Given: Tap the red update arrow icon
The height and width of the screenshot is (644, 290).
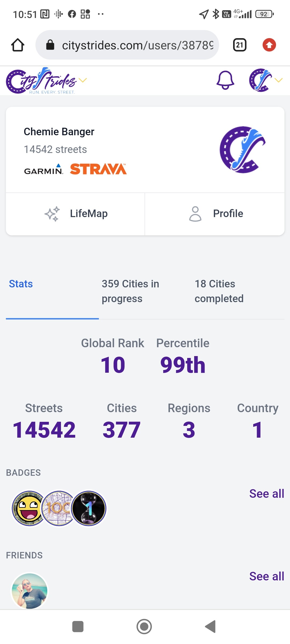Looking at the screenshot, I should tap(269, 45).
